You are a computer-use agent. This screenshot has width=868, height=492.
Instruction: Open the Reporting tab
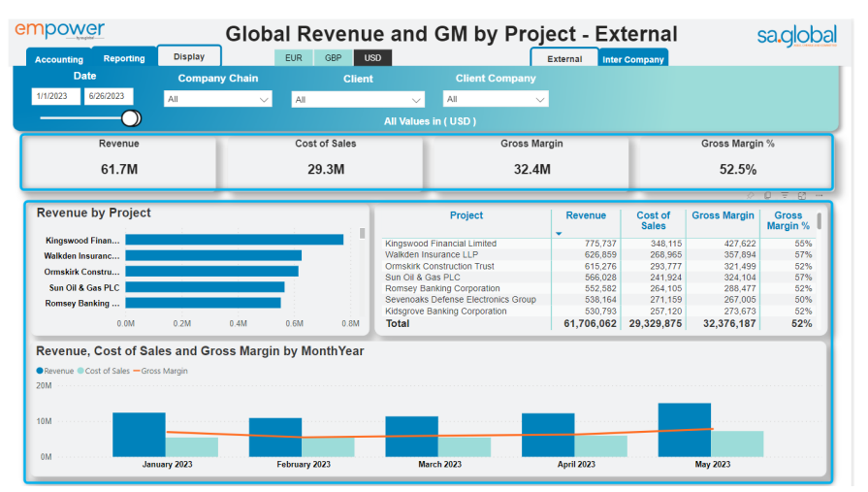tap(124, 58)
